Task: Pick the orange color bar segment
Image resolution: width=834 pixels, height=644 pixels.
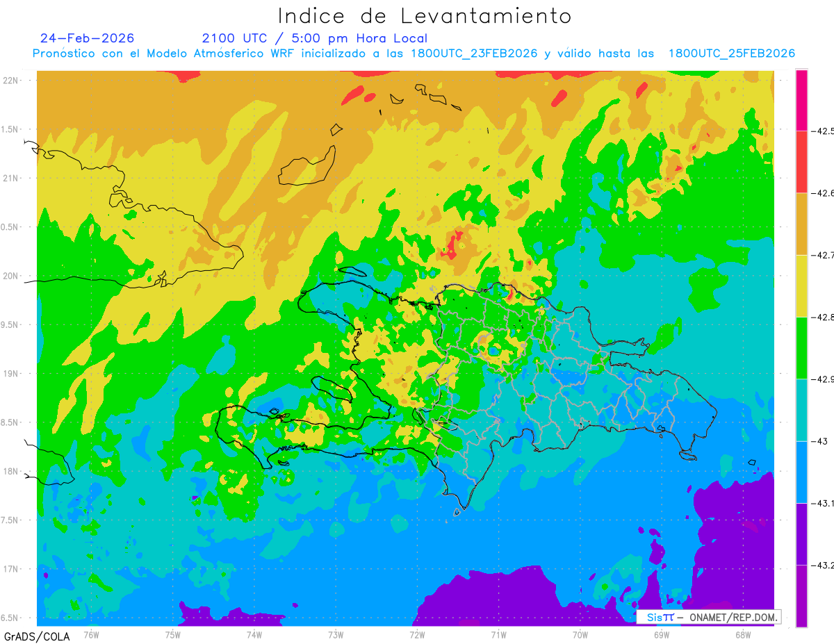Action: tap(801, 224)
